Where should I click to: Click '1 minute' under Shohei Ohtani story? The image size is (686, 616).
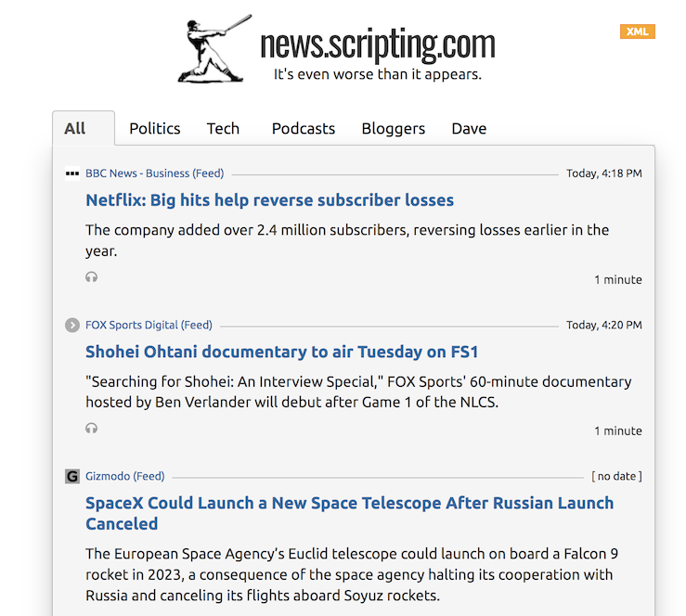(617, 431)
